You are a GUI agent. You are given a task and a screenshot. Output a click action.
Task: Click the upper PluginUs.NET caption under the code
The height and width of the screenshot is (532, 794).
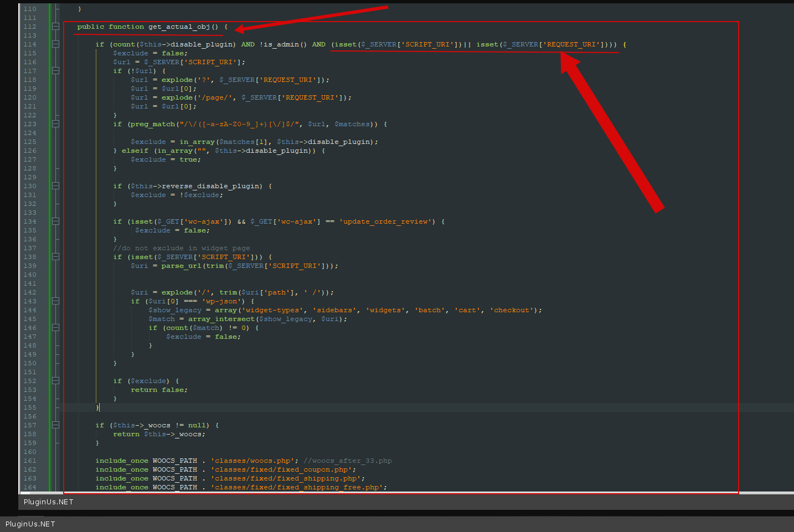(x=49, y=502)
